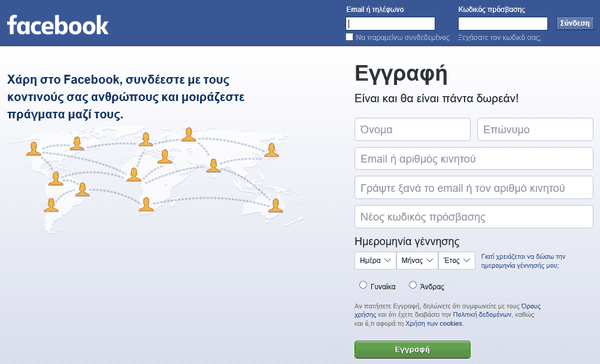Open the Όρους χρήσης link
The image size is (600, 364).
[531, 306]
